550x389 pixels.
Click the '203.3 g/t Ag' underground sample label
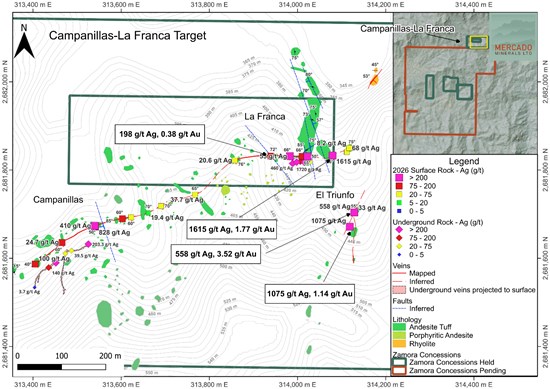point(105,244)
